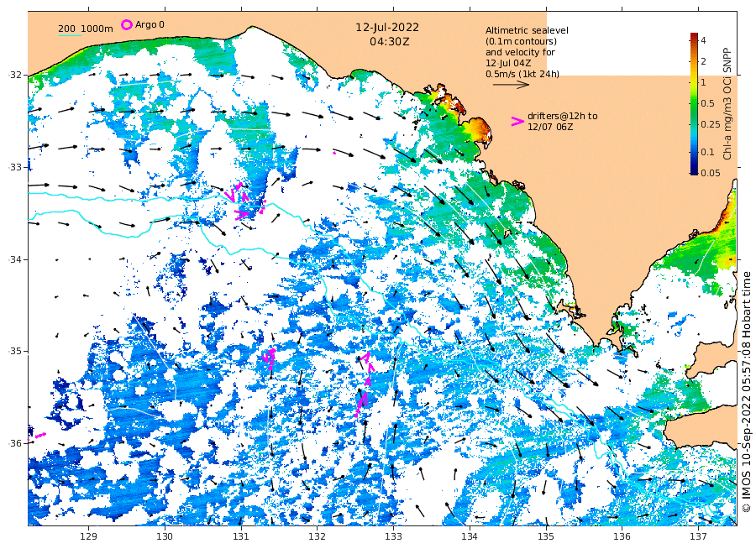
Task: Click the magenta drifter arrow legend symbol
Action: pyautogui.click(x=517, y=122)
